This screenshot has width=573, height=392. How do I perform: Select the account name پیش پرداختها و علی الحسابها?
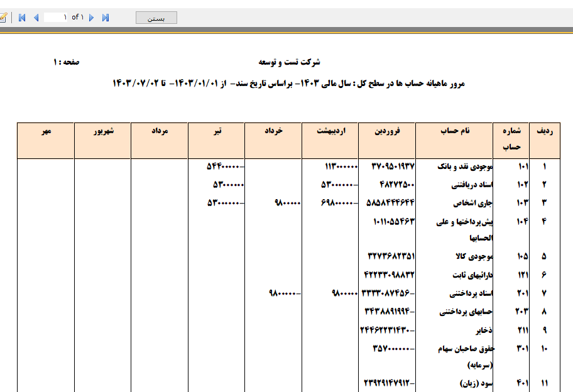click(464, 230)
